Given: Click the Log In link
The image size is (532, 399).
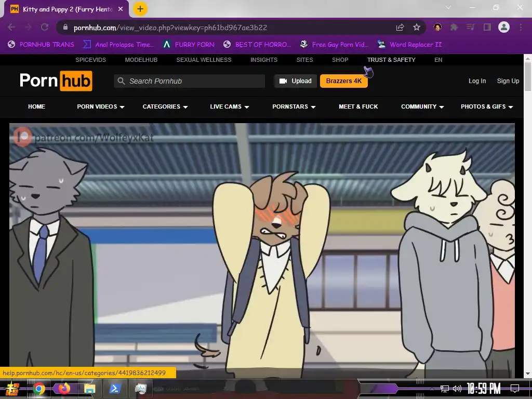Looking at the screenshot, I should point(477,81).
